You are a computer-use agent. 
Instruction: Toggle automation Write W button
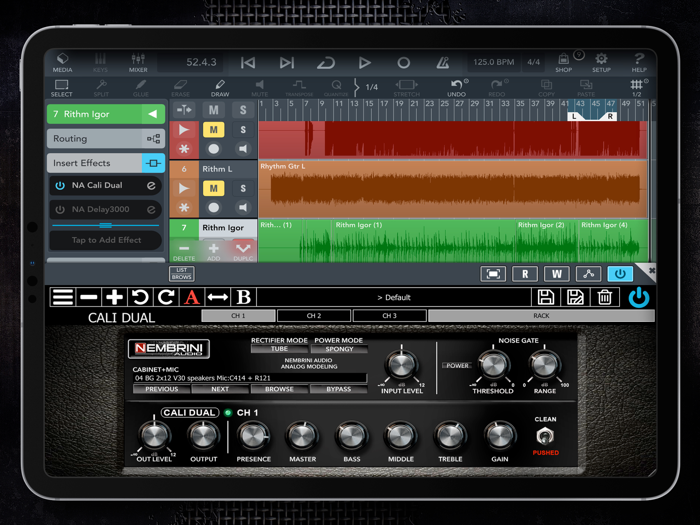pyautogui.click(x=557, y=274)
